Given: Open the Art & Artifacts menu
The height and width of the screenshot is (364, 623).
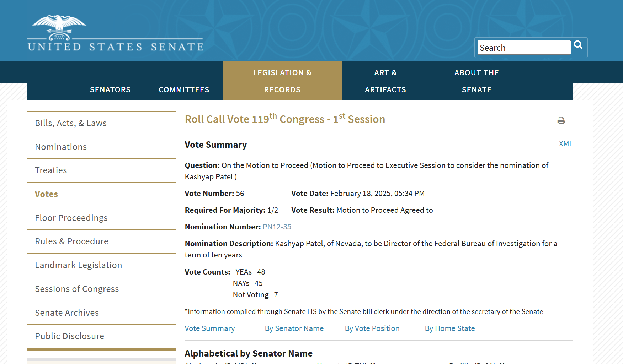Looking at the screenshot, I should point(385,81).
